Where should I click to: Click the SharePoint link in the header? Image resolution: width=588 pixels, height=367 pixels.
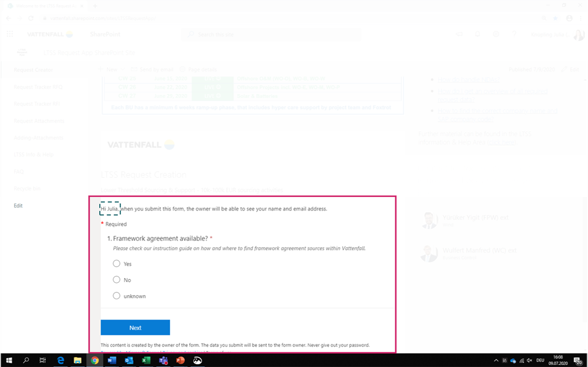click(x=105, y=34)
